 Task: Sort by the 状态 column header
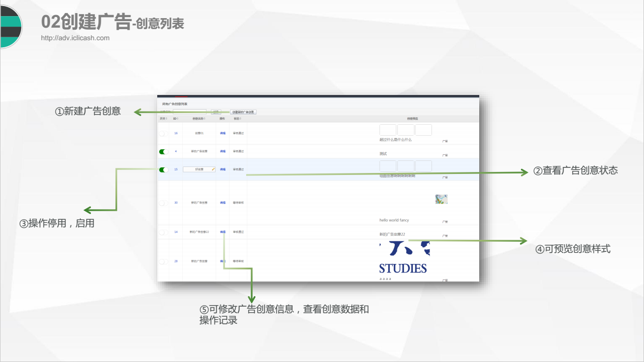(238, 119)
